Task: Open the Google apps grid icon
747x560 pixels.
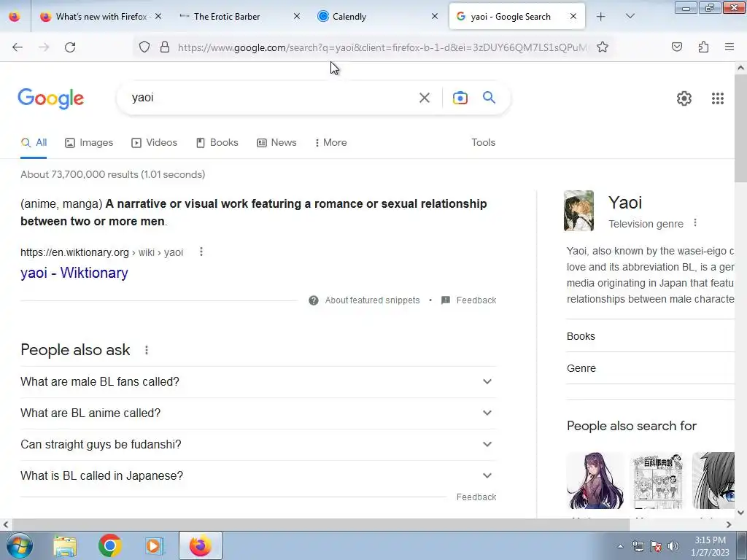Action: (718, 98)
